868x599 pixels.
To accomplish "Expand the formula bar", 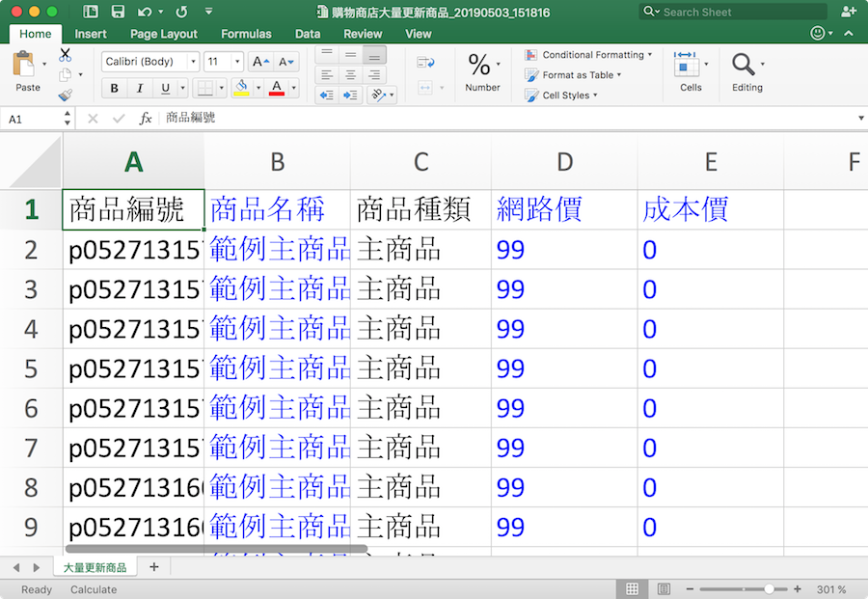I will (861, 118).
